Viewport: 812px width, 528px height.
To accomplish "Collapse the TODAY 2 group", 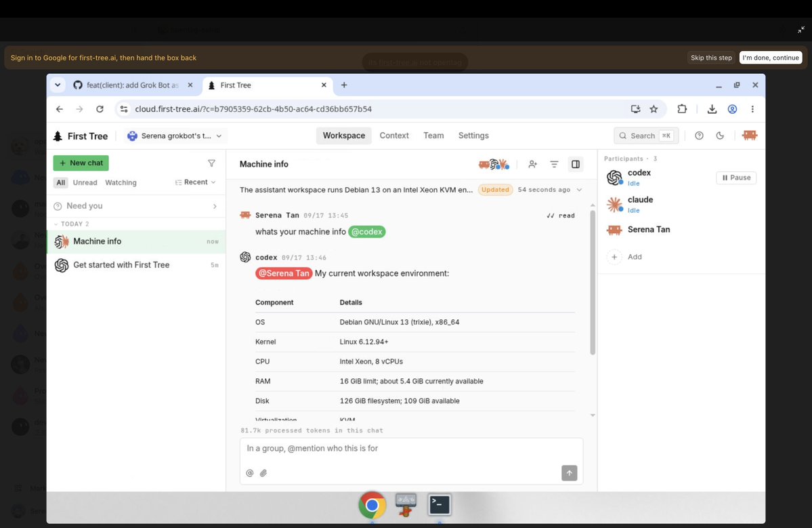I will pyautogui.click(x=72, y=224).
